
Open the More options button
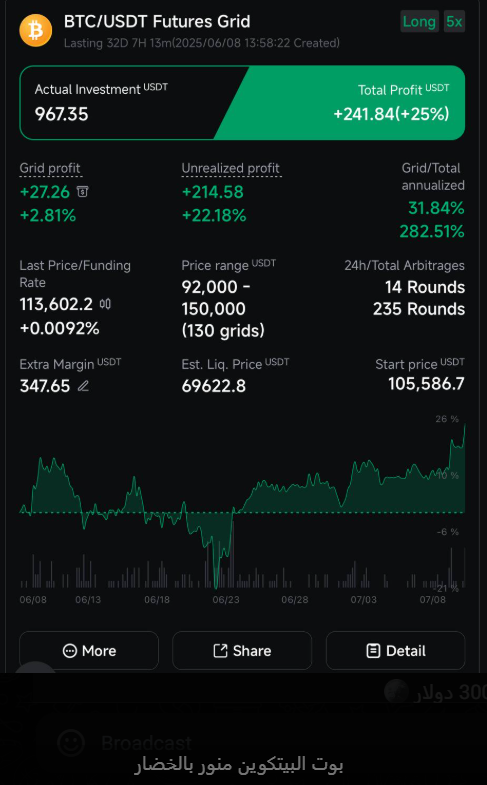coord(89,650)
